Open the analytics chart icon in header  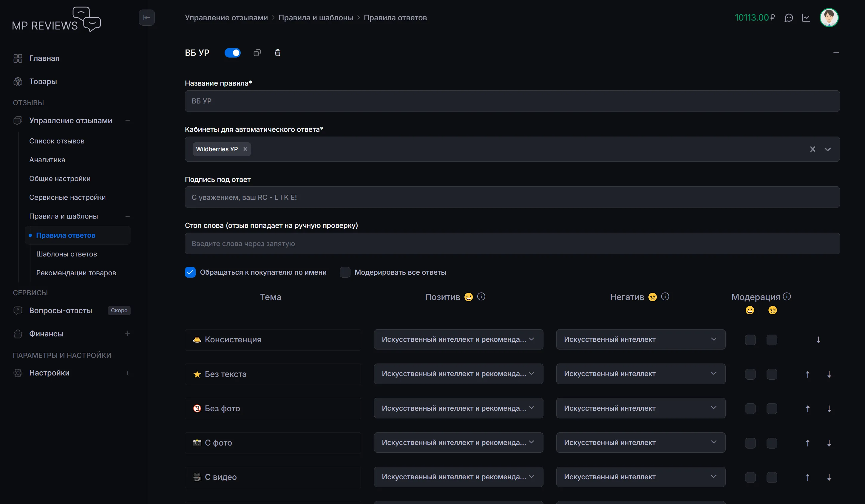pos(806,18)
